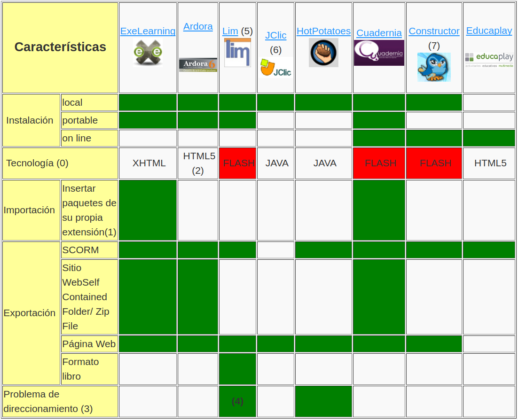This screenshot has width=518, height=420.
Task: Click the JAVA cell under JClic
Action: 276,163
